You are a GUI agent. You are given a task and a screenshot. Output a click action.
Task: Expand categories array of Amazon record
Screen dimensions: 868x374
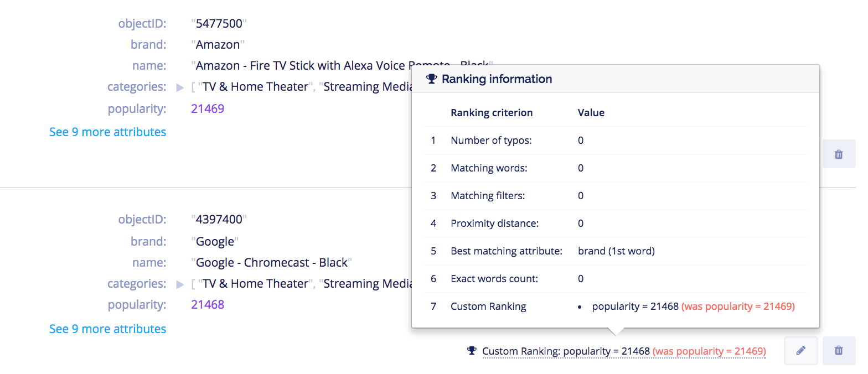(180, 87)
